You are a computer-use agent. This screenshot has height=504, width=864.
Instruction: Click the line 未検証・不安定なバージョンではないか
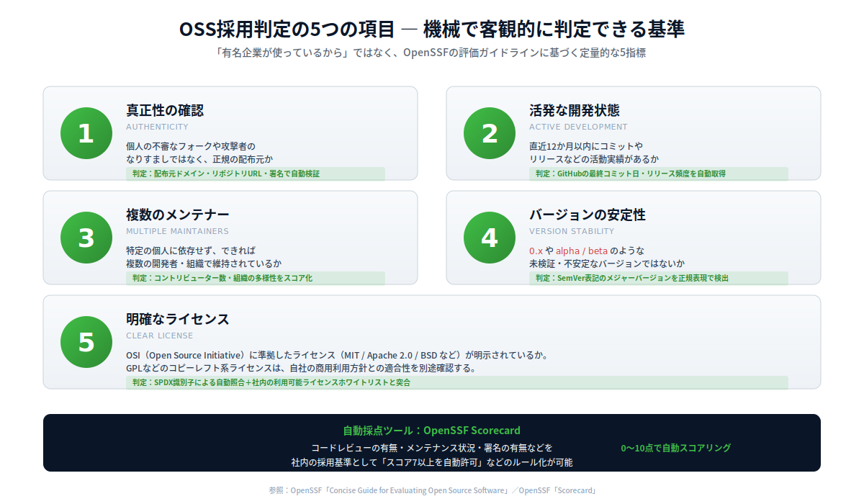607,264
